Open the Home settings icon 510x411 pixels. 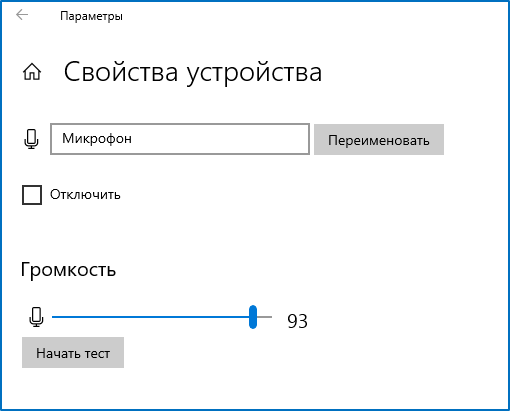[x=32, y=72]
